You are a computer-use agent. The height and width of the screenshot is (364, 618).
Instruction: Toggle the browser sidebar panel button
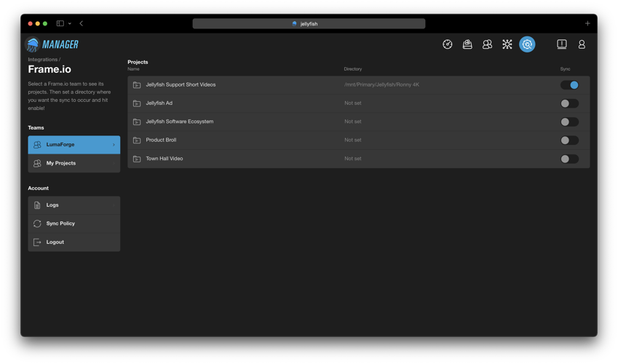60,23
